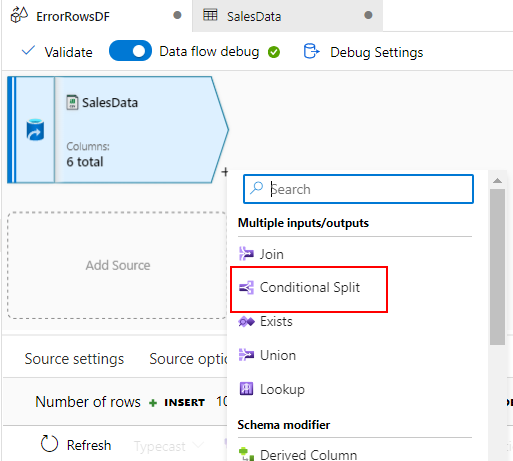This screenshot has width=513, height=461.
Task: Toggle the Data flow debug switch
Action: tap(130, 51)
